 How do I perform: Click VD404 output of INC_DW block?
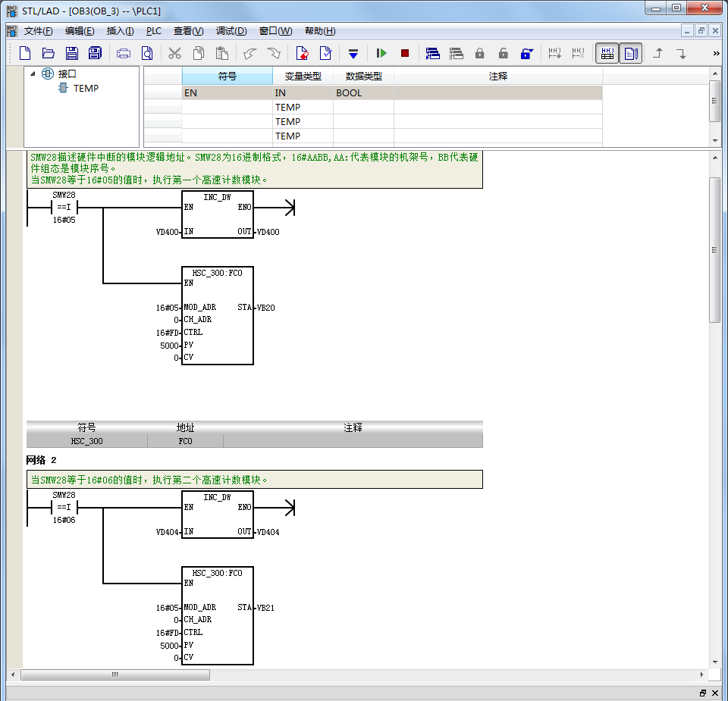click(x=268, y=532)
